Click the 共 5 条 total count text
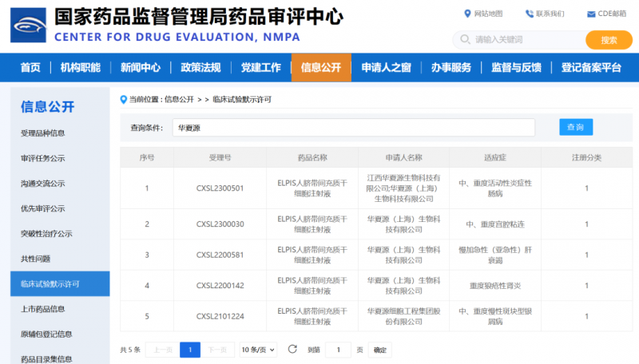The width and height of the screenshot is (639, 364). [x=130, y=350]
